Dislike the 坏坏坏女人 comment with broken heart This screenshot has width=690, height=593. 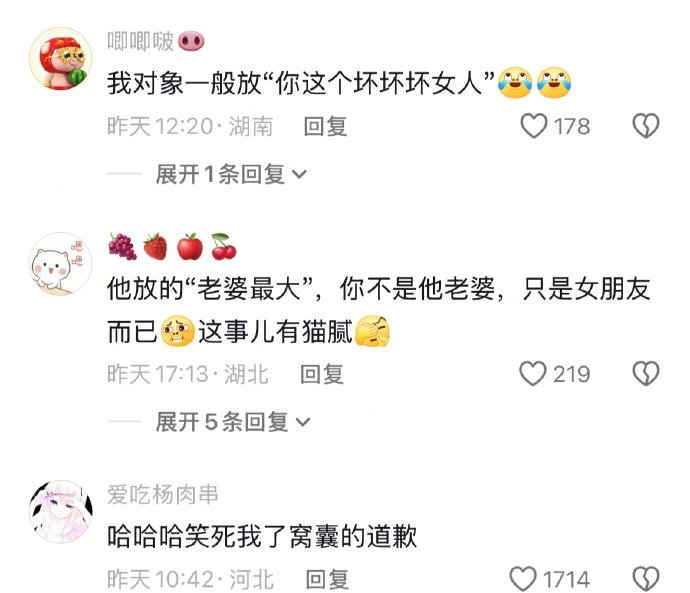646,126
